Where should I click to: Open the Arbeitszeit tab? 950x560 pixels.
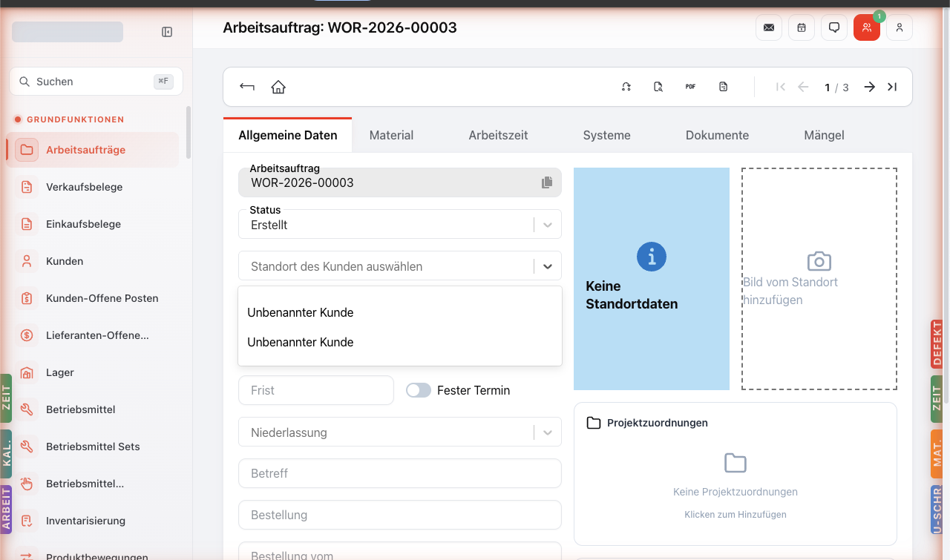point(498,135)
